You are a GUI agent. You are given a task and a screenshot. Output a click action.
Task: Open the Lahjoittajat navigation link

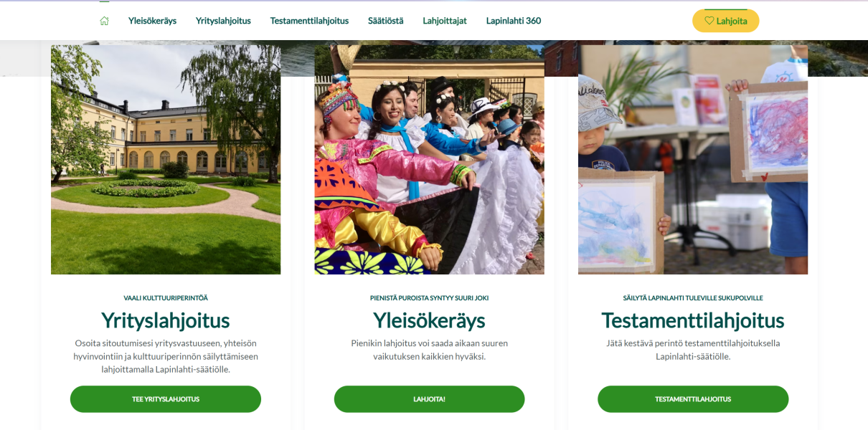(445, 21)
